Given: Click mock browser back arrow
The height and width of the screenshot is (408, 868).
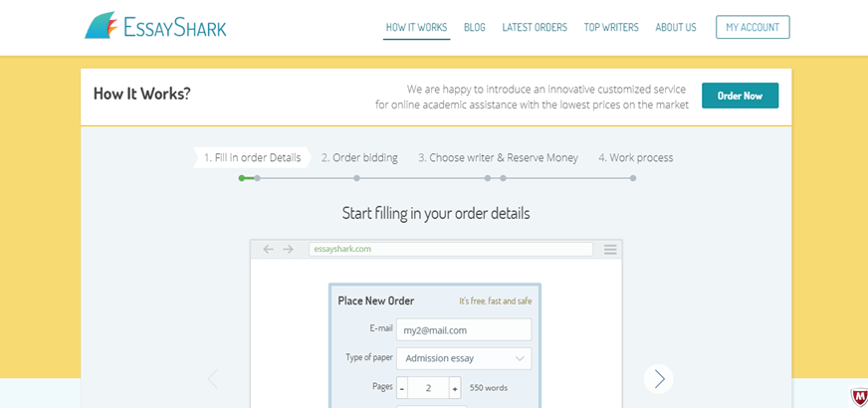Looking at the screenshot, I should coord(269,249).
